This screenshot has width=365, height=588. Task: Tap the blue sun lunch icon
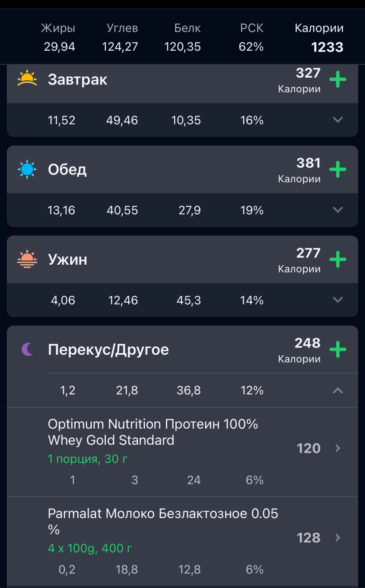26,169
